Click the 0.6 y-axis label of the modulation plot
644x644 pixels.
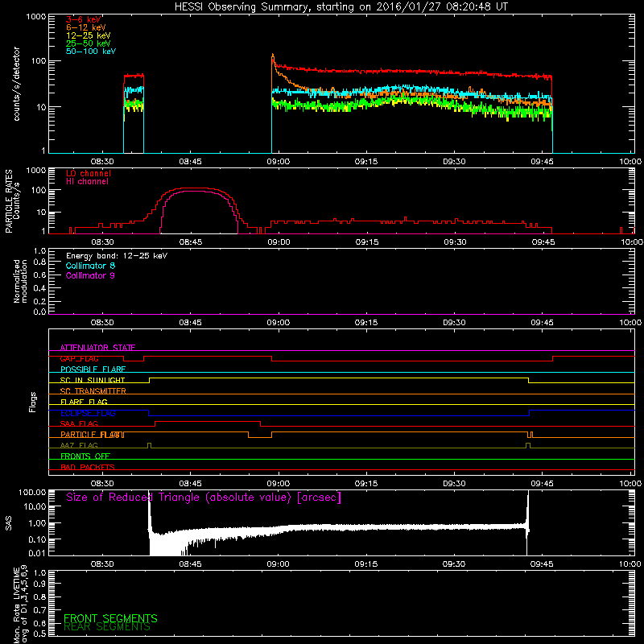click(x=39, y=275)
